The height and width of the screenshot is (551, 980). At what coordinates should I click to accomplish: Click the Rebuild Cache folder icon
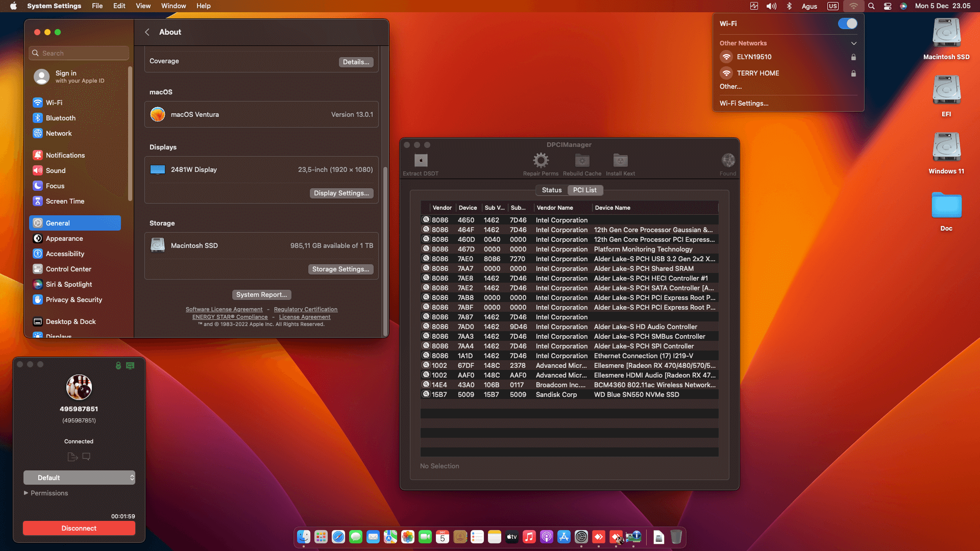[582, 160]
